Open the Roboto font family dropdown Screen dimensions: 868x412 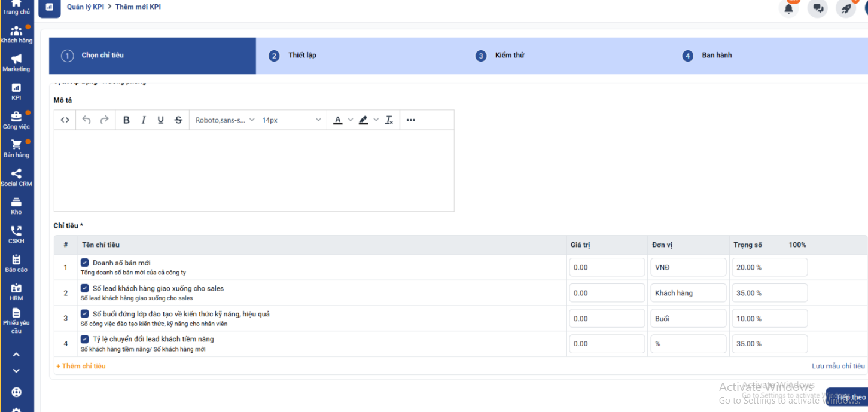tap(225, 120)
